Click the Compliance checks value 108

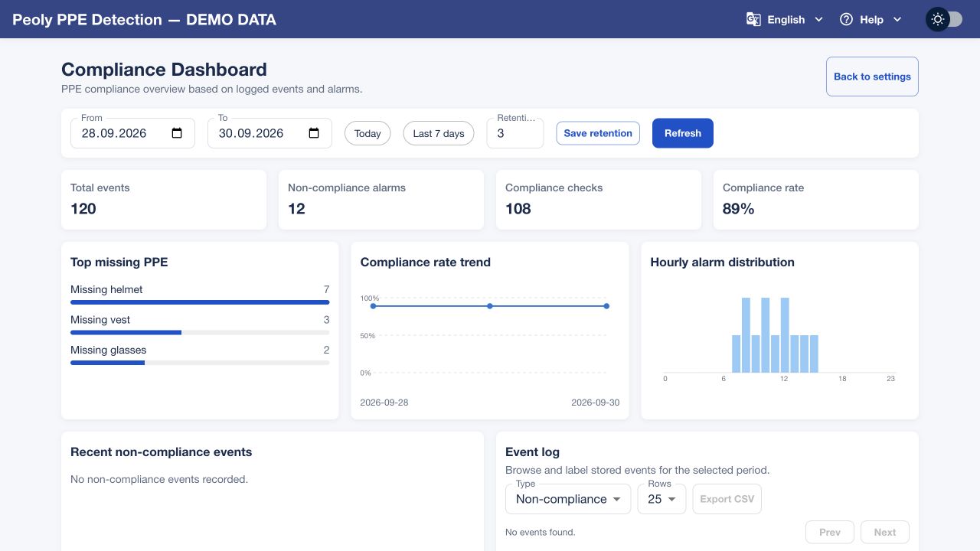[x=518, y=209]
